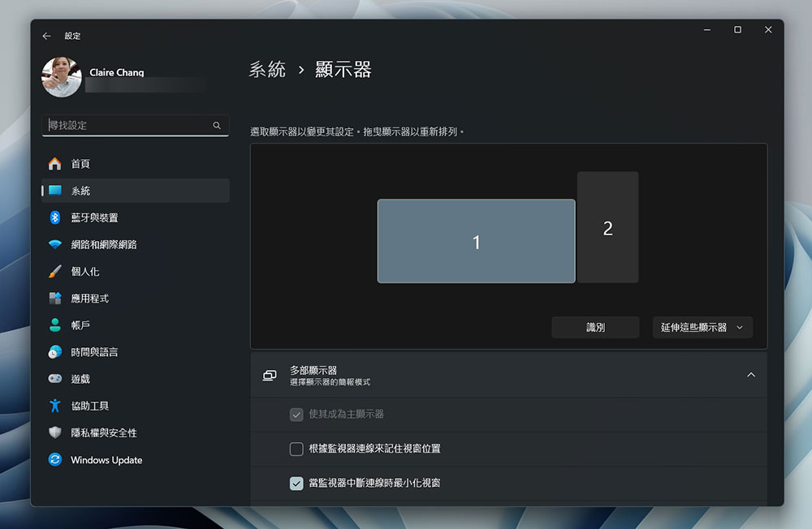Click the Windows Update sync icon

point(55,460)
